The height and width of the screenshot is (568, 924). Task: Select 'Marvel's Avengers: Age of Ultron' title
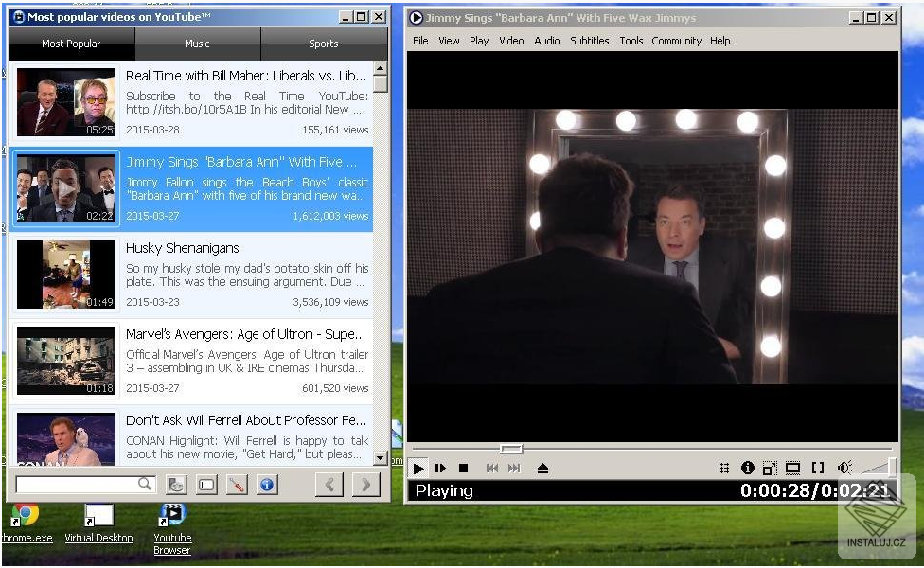click(x=246, y=334)
